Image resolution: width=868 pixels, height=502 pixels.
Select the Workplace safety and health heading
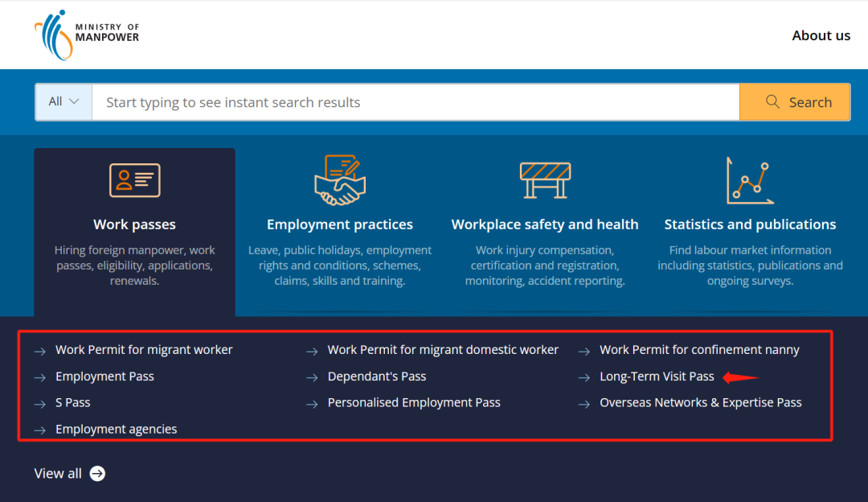(545, 224)
